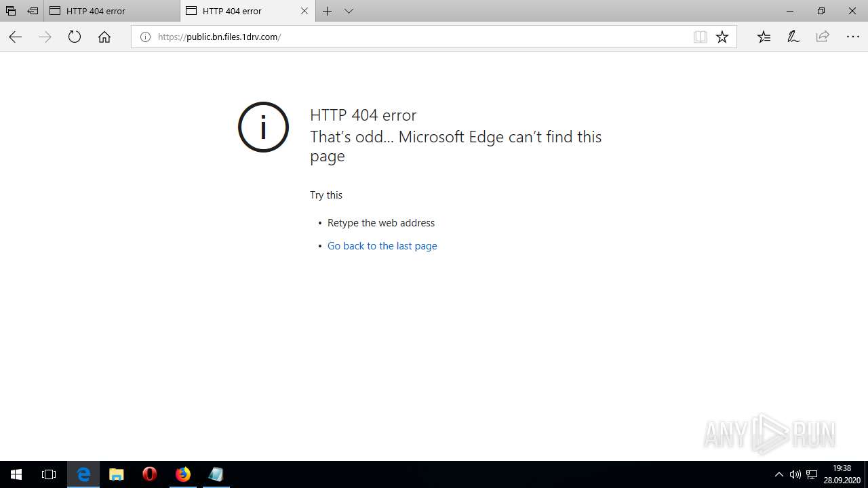This screenshot has width=868, height=488.
Task: Open the Favorites hub
Action: (764, 37)
